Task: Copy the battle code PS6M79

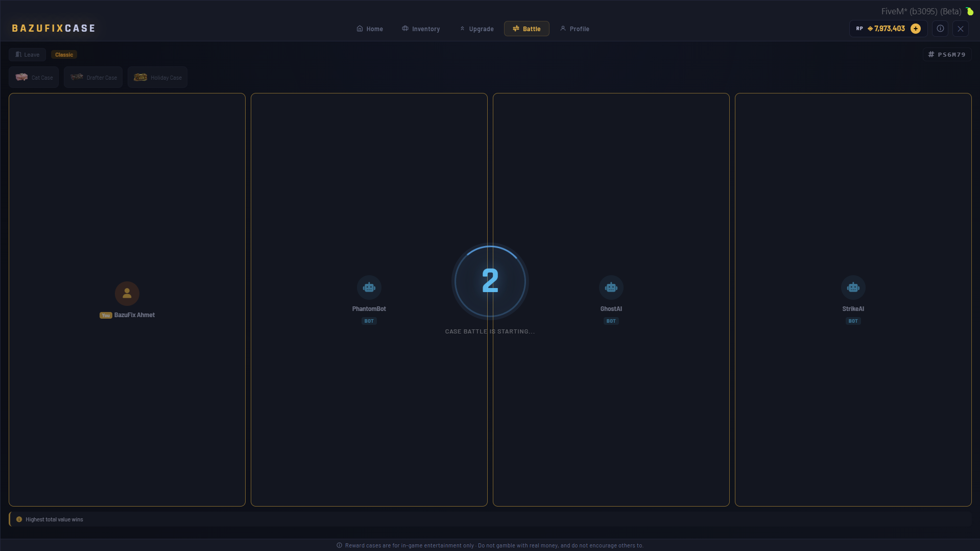Action: pos(947,55)
